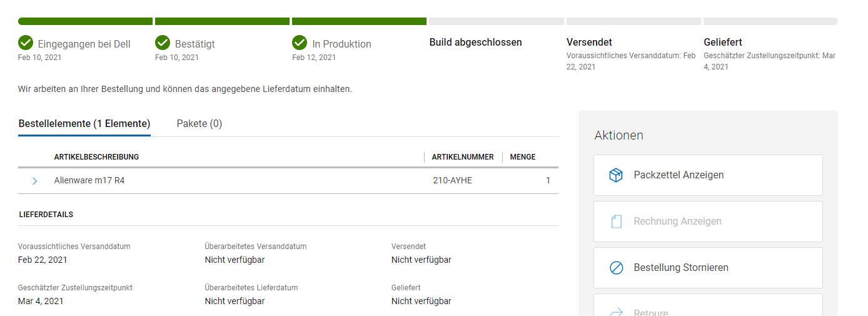Click the LIEFERDETAILS section heading

point(46,215)
